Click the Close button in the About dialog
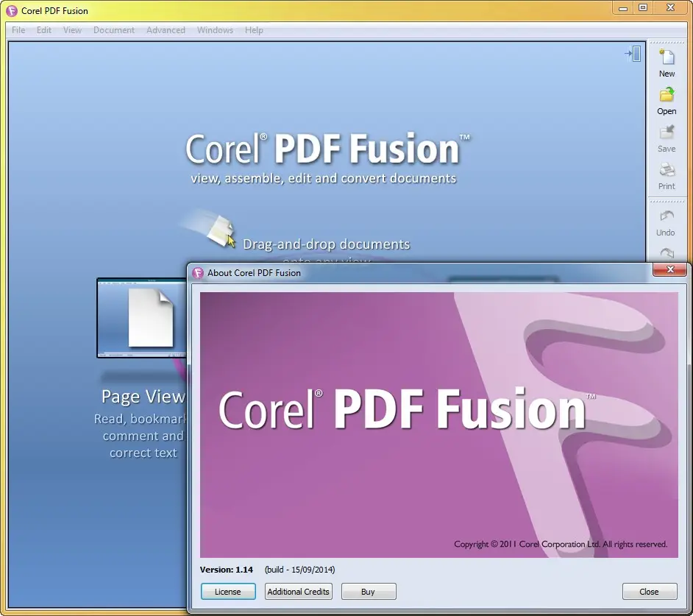Image resolution: width=693 pixels, height=616 pixels. pos(650,591)
